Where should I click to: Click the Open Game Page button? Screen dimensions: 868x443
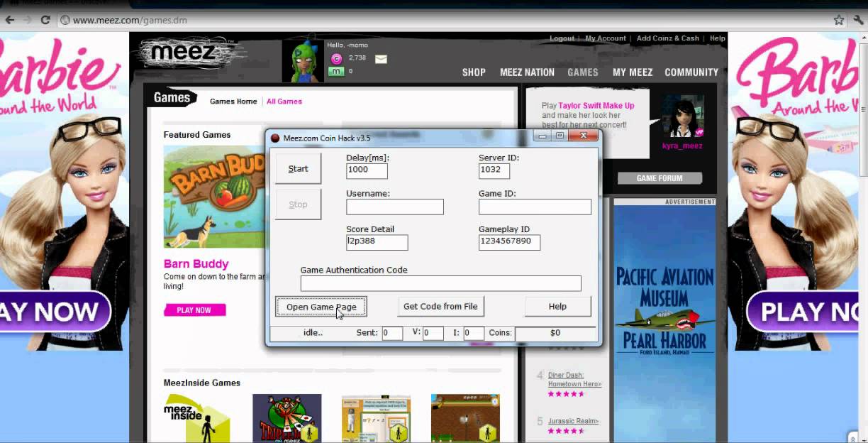click(x=321, y=307)
